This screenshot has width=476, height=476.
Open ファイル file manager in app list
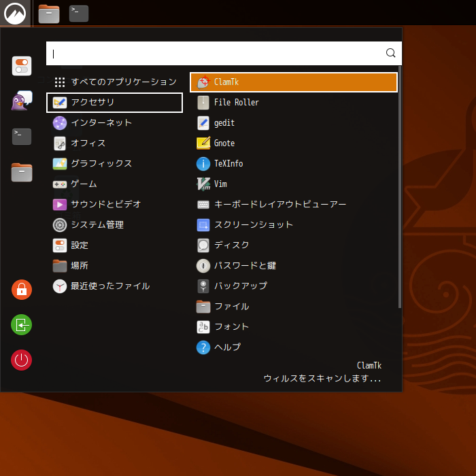pyautogui.click(x=294, y=306)
